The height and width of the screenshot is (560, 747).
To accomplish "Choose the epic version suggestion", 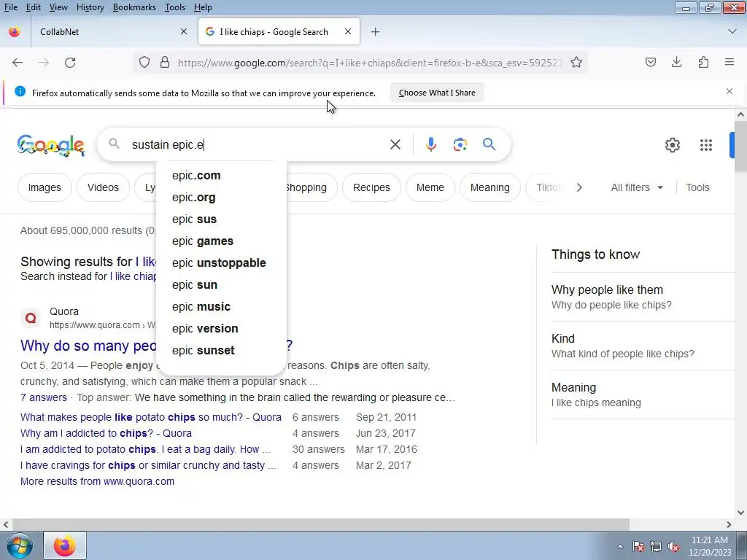I will pos(222,329).
